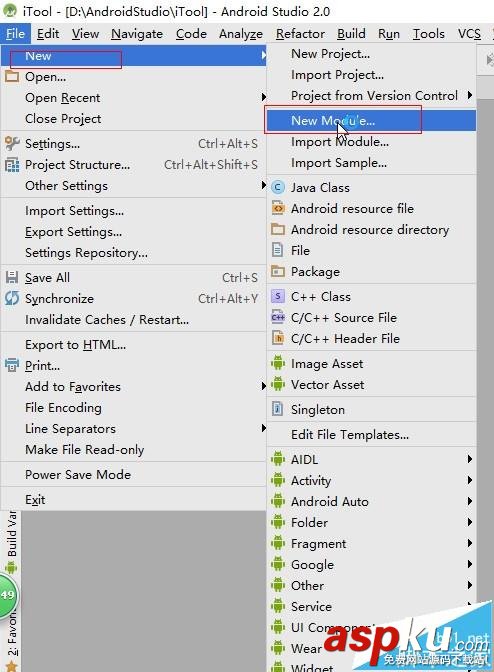Choose the C/C++ Header File icon
The height and width of the screenshot is (672, 494).
pyautogui.click(x=278, y=339)
